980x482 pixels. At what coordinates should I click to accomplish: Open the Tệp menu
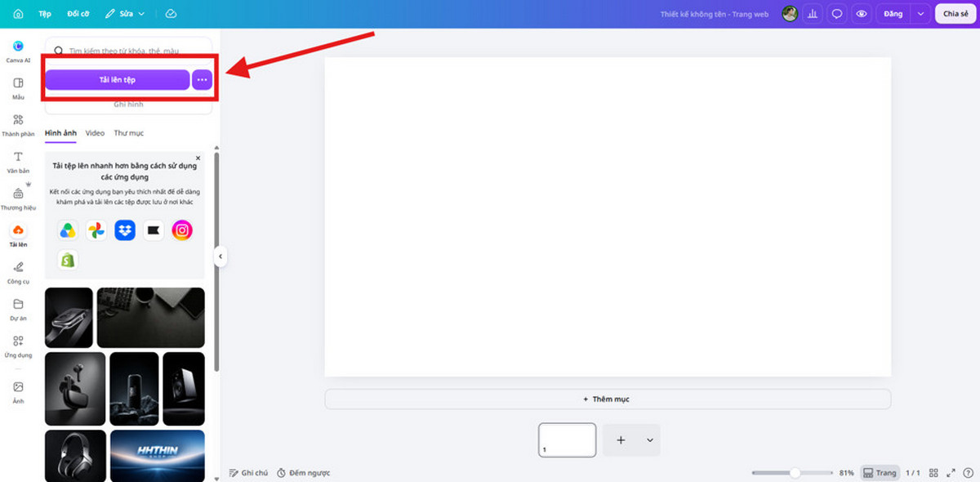[x=45, y=14]
